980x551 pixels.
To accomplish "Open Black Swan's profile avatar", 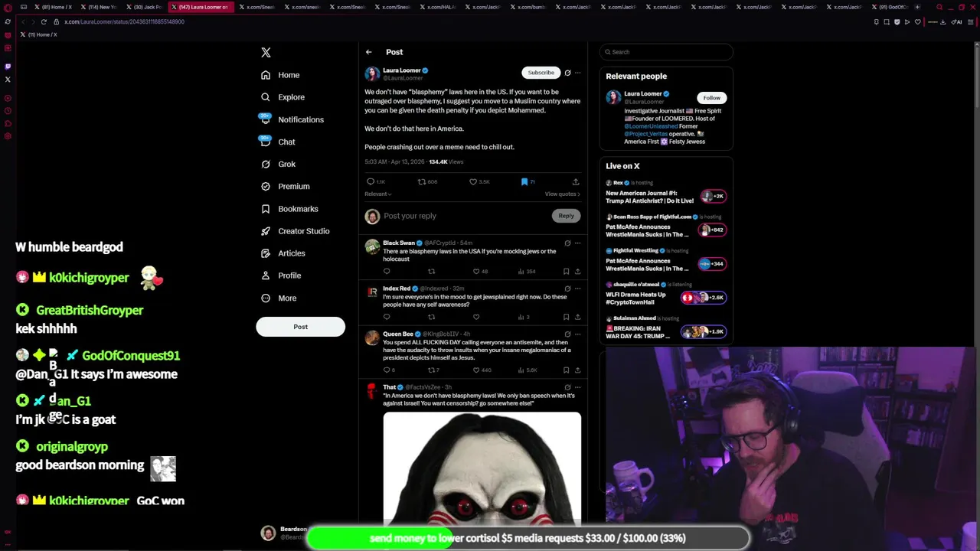I will tap(372, 246).
